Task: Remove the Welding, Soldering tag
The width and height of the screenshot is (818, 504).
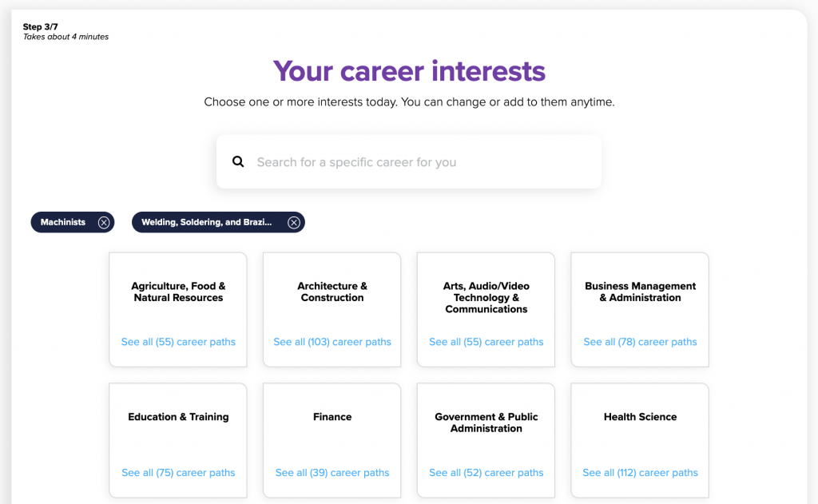Action: [294, 222]
